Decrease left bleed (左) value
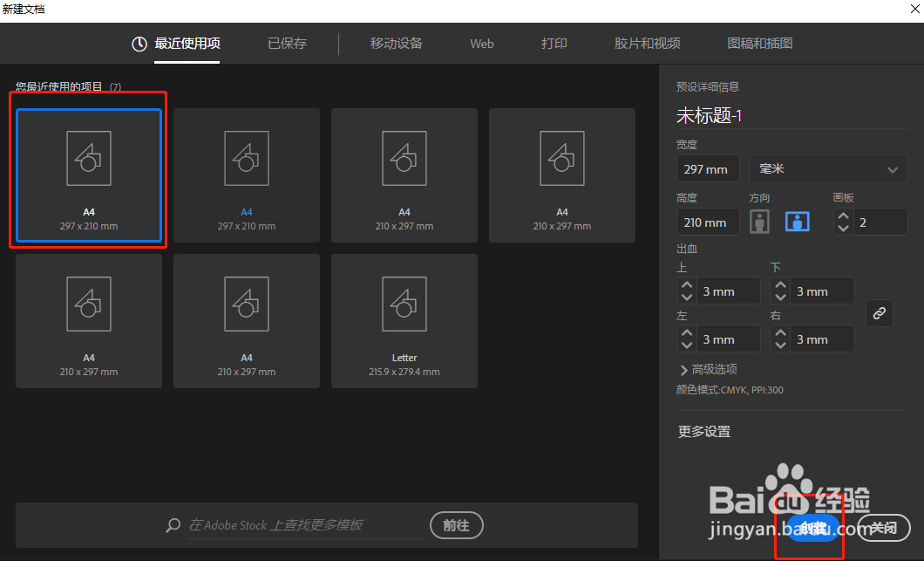 point(687,345)
